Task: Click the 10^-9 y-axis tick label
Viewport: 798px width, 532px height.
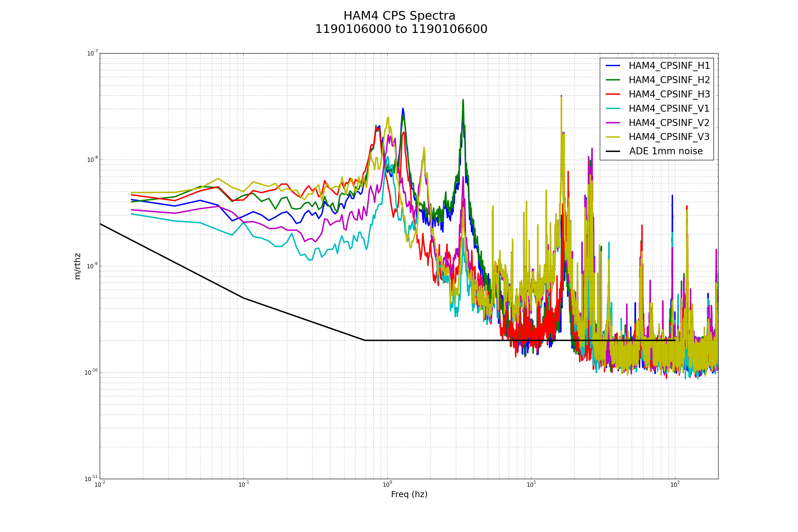Action: [x=92, y=266]
